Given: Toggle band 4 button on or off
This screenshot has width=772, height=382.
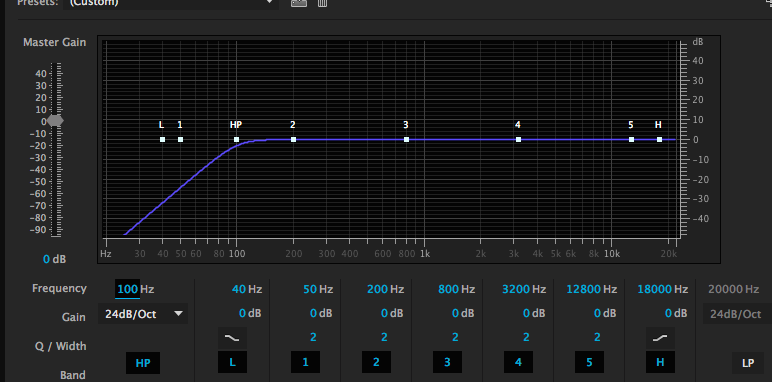Looking at the screenshot, I should coord(518,363).
